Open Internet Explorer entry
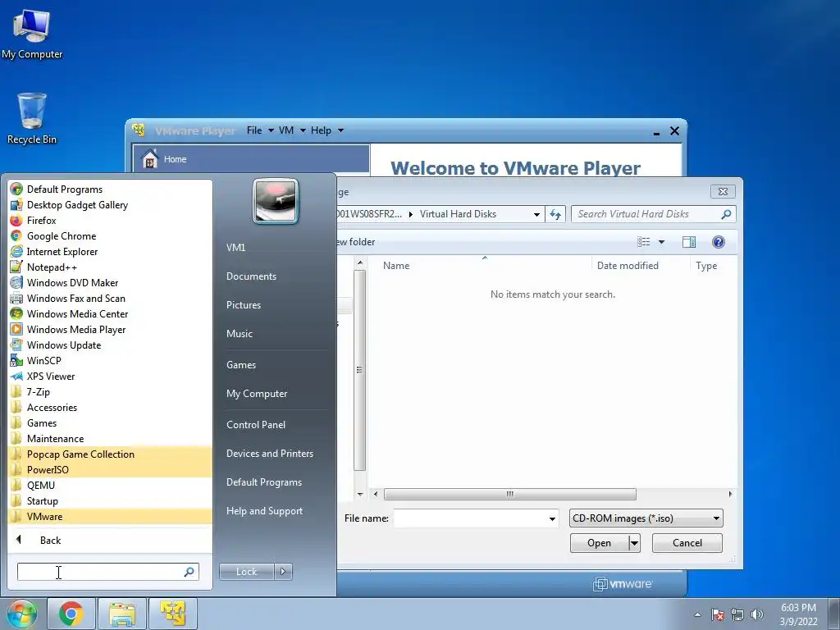 62,251
